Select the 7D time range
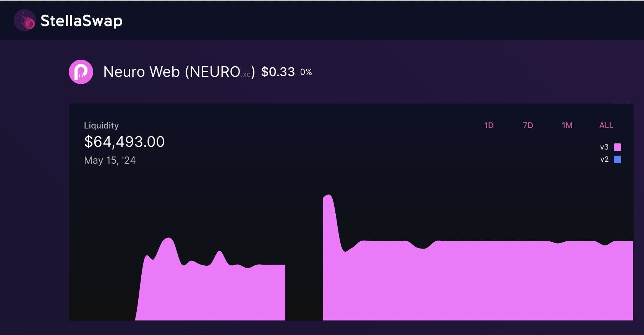 528,125
